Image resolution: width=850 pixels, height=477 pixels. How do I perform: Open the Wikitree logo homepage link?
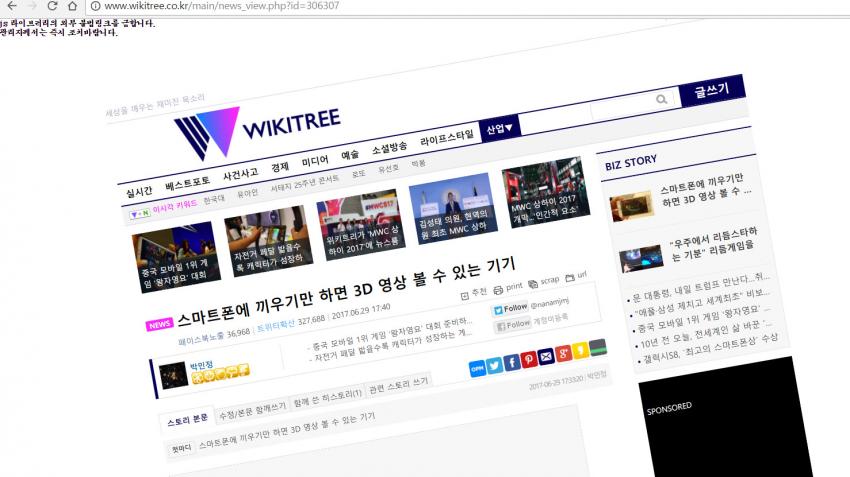[x=258, y=132]
